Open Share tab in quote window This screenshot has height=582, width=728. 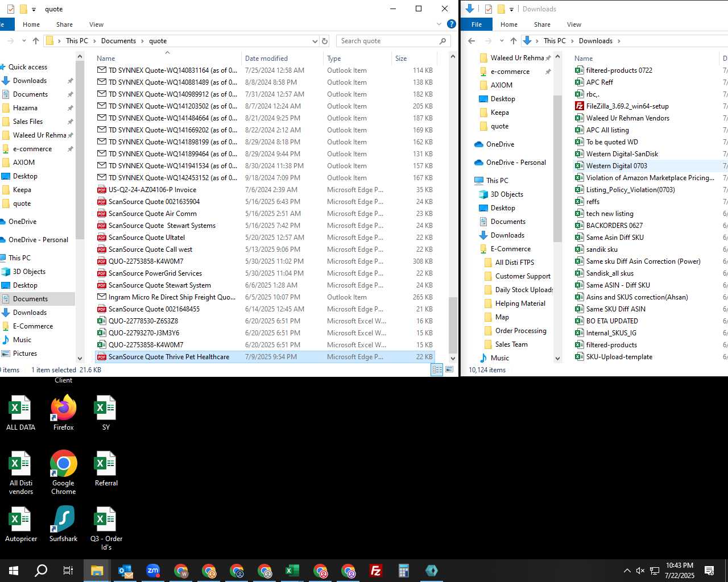click(x=64, y=24)
